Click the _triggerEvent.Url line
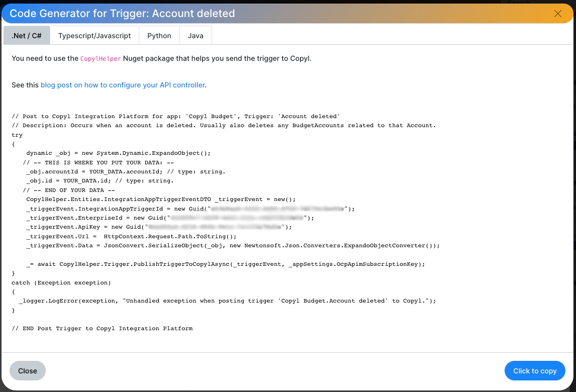The image size is (576, 392). coord(131,236)
